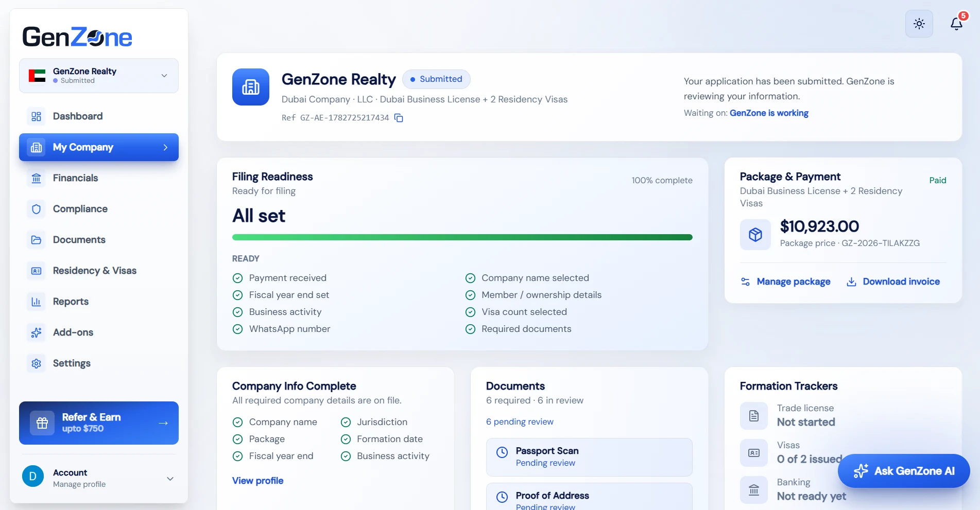
Task: Click the Formation date check item
Action: click(x=382, y=439)
